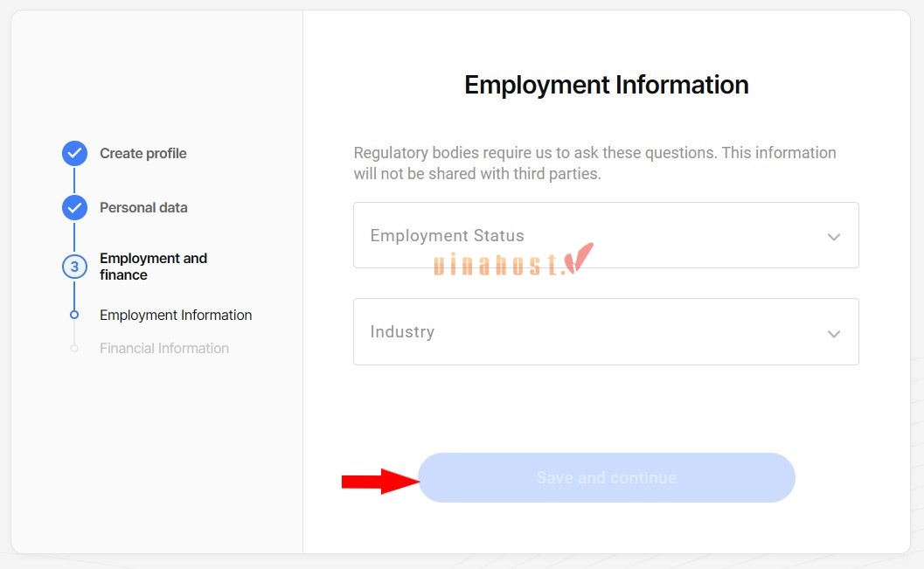Click the Employment Information page heading
924x569 pixels.
[x=607, y=85]
